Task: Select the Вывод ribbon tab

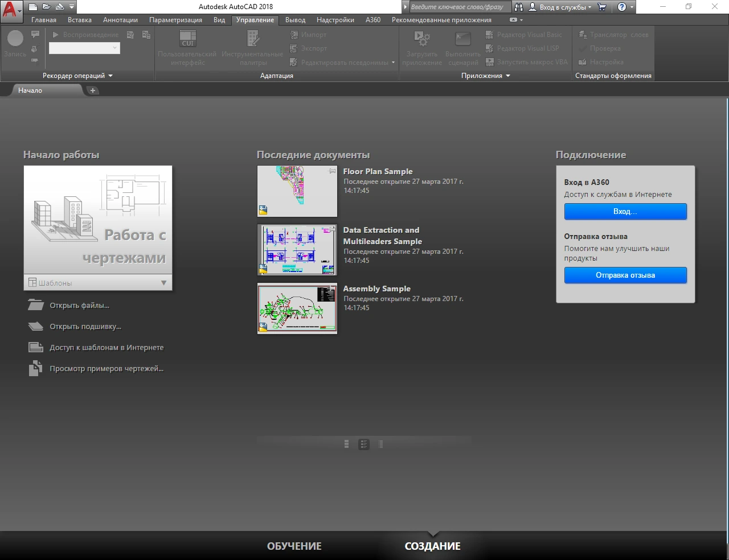Action: pyautogui.click(x=295, y=20)
